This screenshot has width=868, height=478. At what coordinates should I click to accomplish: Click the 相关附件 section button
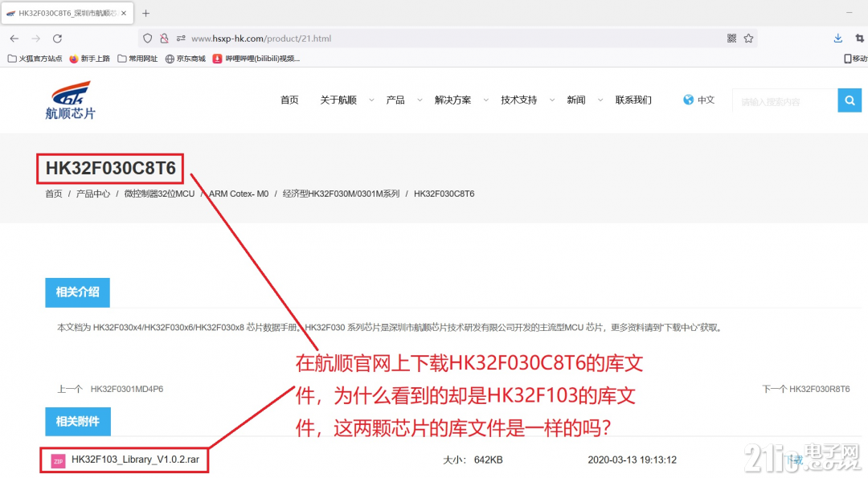pos(77,422)
